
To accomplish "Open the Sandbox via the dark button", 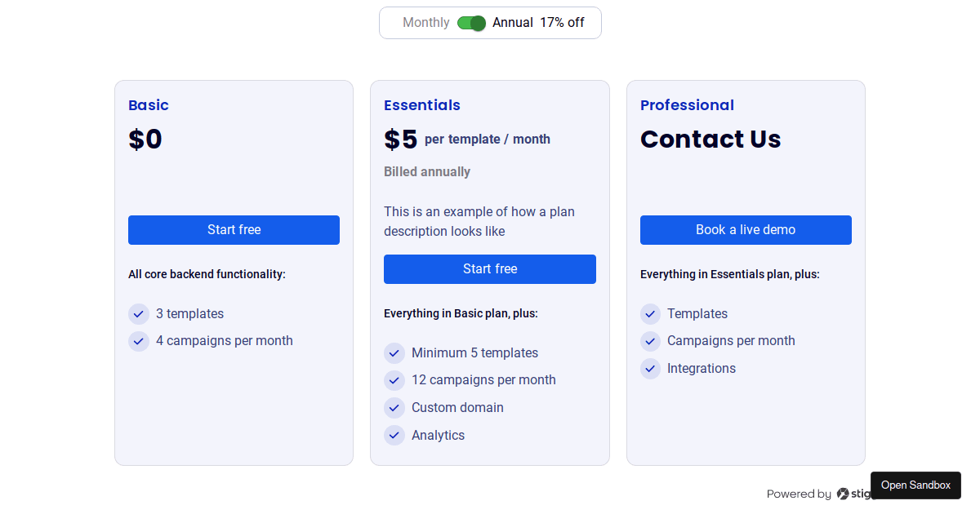I will pos(915,485).
